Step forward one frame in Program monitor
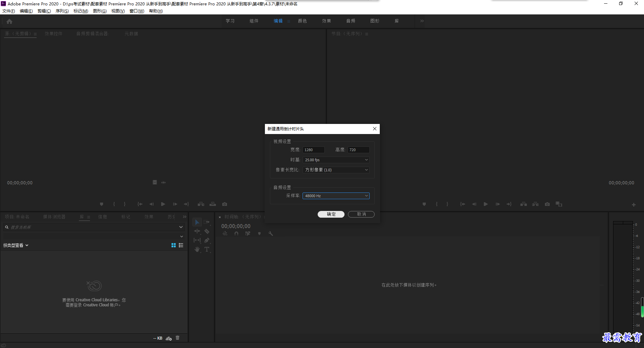The image size is (644, 348). (x=498, y=204)
